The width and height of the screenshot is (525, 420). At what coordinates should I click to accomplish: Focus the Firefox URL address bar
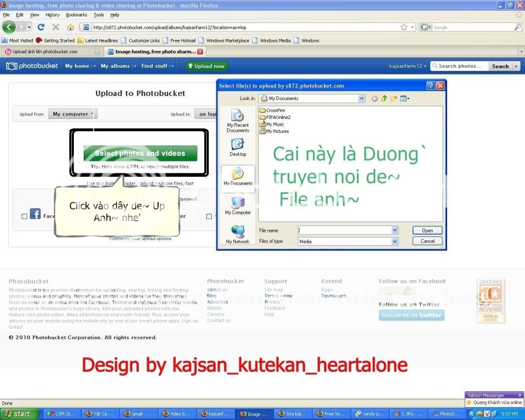coord(245,28)
